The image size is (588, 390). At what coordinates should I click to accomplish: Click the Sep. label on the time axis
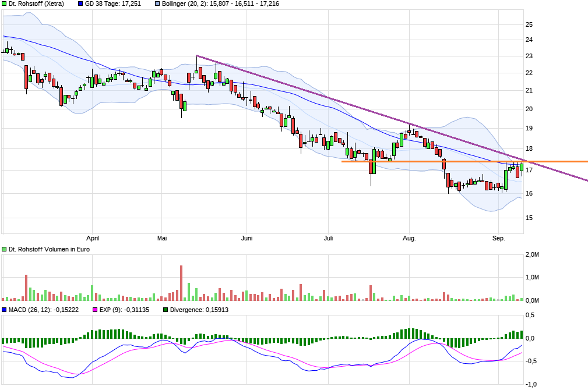click(499, 238)
